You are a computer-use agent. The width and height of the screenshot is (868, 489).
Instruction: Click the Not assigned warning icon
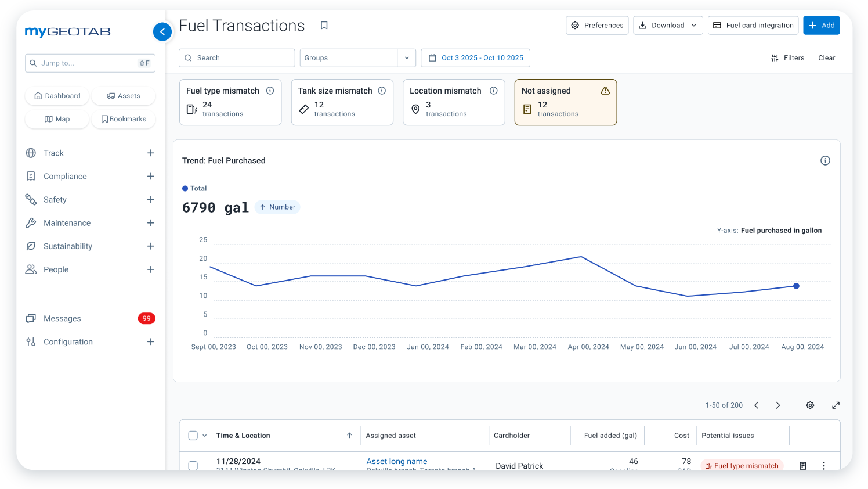coord(605,91)
